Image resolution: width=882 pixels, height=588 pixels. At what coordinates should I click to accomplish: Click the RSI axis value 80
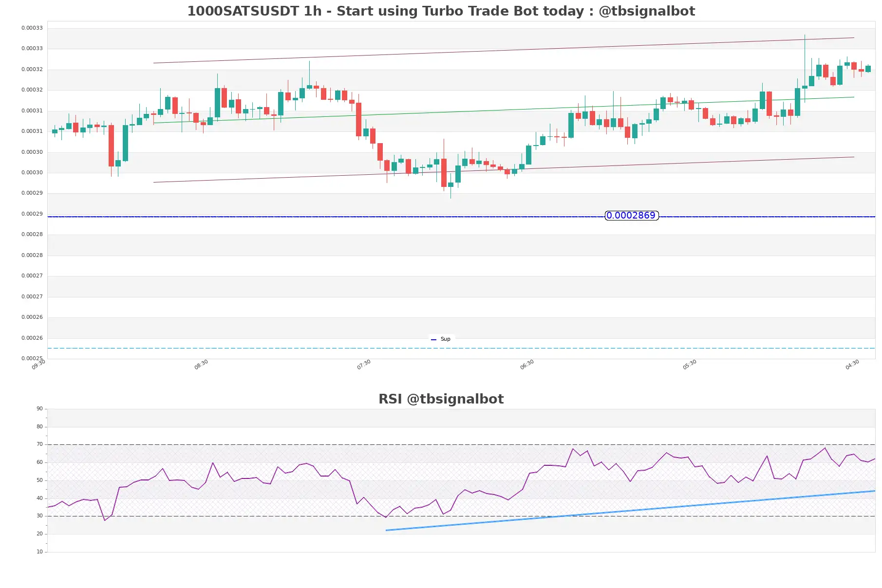coord(39,427)
